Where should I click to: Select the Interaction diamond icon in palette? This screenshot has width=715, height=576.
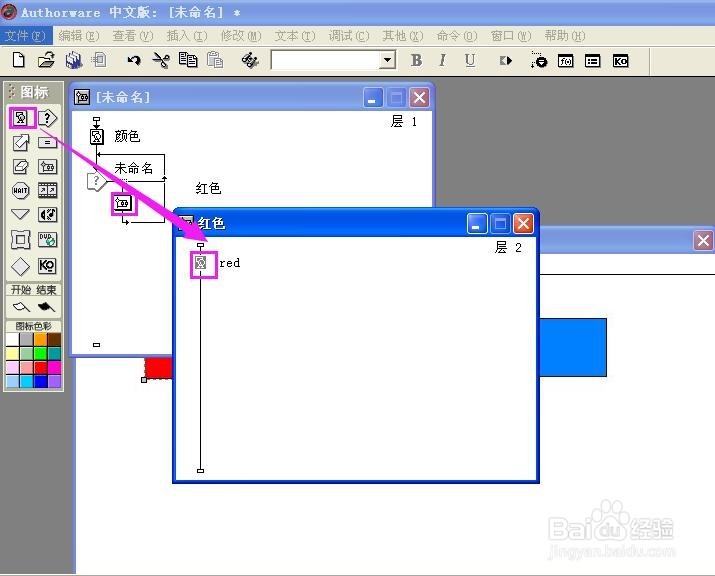21,266
